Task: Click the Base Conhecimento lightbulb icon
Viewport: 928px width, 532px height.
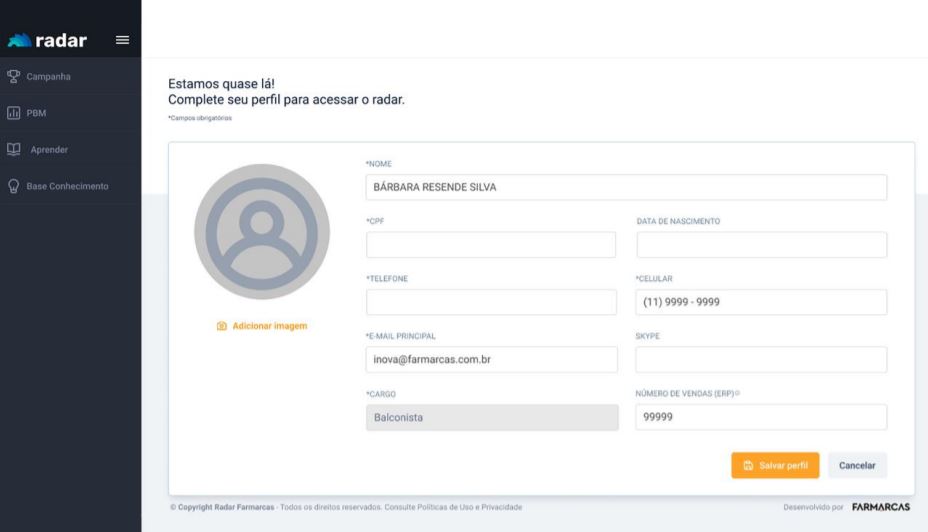Action: pos(14,186)
